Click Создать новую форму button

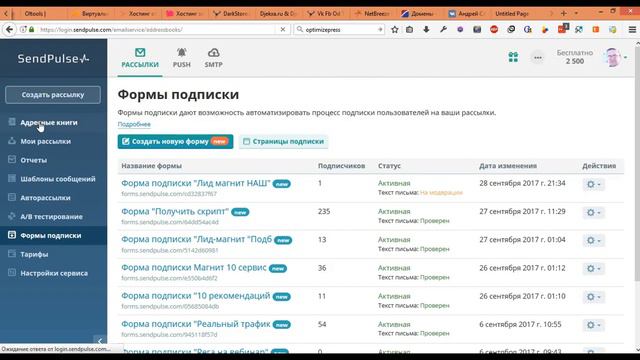tap(176, 142)
